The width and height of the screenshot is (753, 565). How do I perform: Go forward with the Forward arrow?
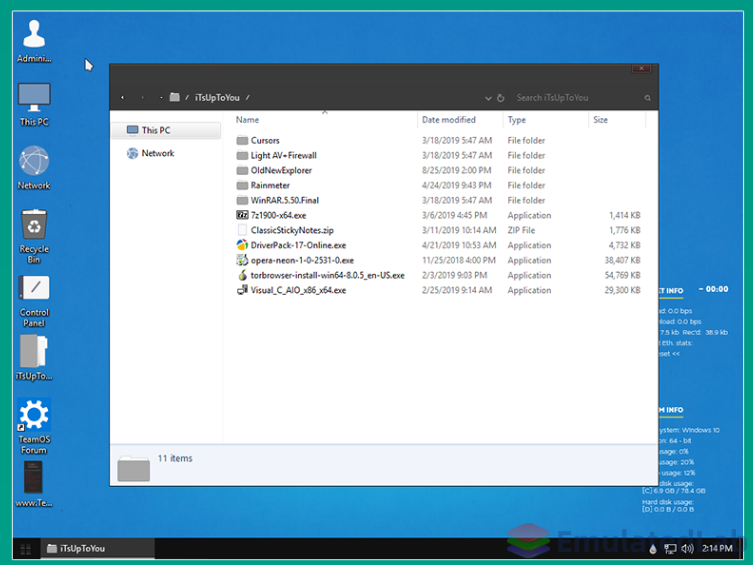[x=143, y=97]
